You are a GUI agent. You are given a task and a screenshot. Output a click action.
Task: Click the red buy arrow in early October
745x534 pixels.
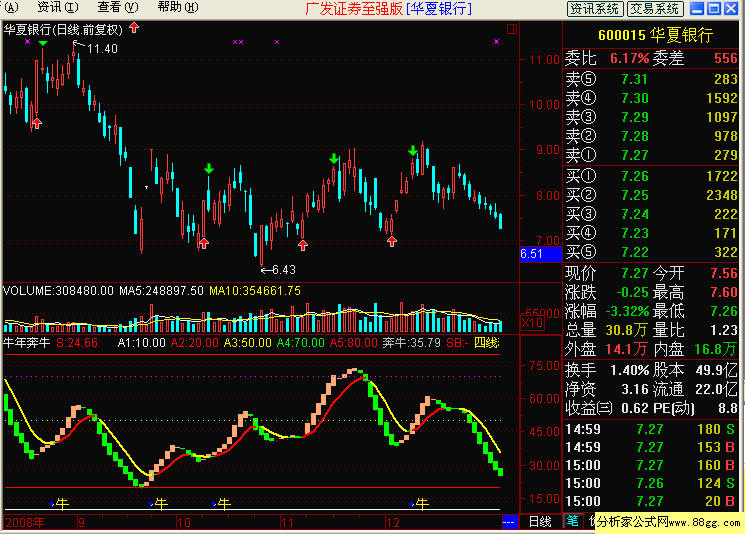coord(204,243)
